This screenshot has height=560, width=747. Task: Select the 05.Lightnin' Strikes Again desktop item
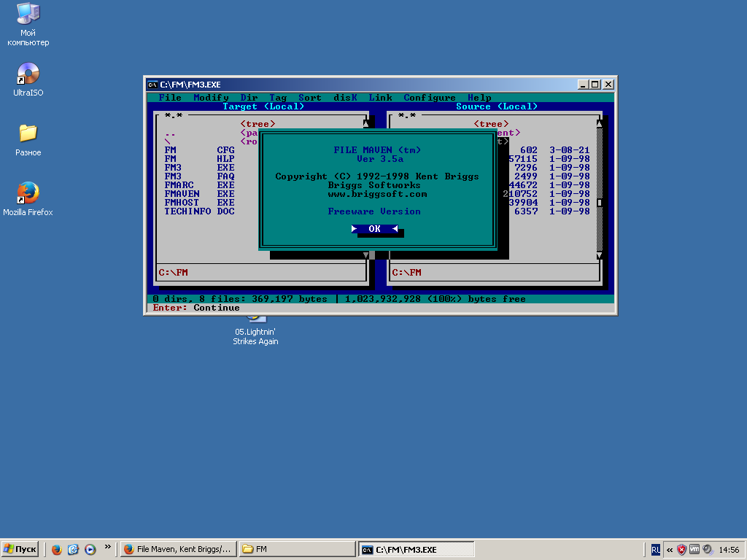(x=255, y=332)
